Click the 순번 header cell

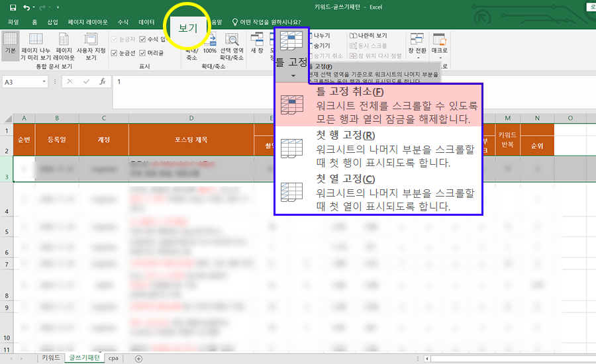tap(24, 140)
